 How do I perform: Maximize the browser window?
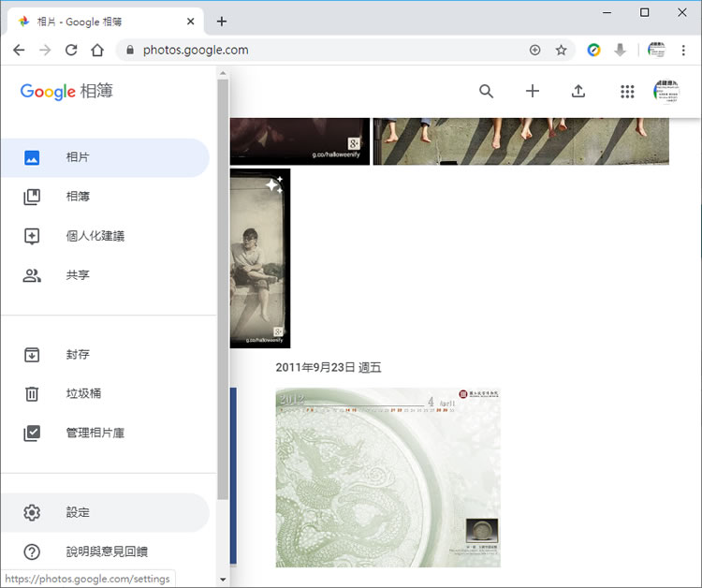coord(644,12)
